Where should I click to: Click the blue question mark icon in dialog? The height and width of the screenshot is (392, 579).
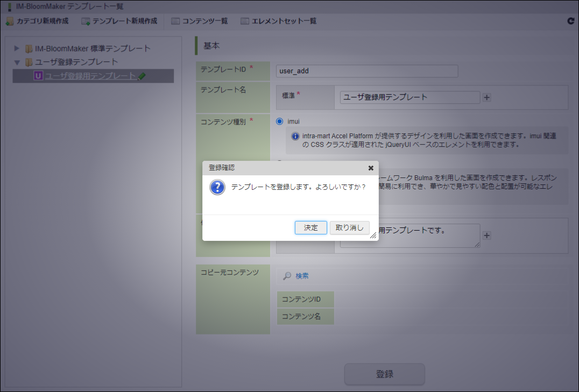(x=217, y=187)
